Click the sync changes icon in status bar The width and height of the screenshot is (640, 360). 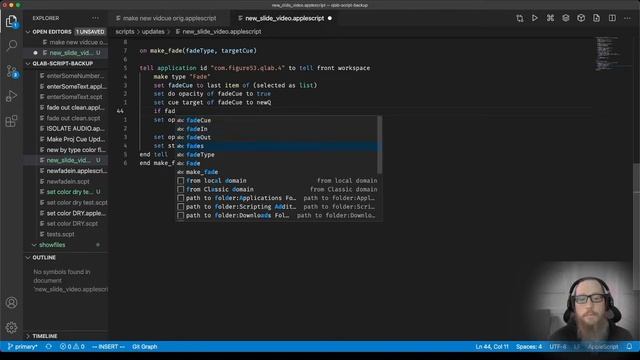point(49,347)
